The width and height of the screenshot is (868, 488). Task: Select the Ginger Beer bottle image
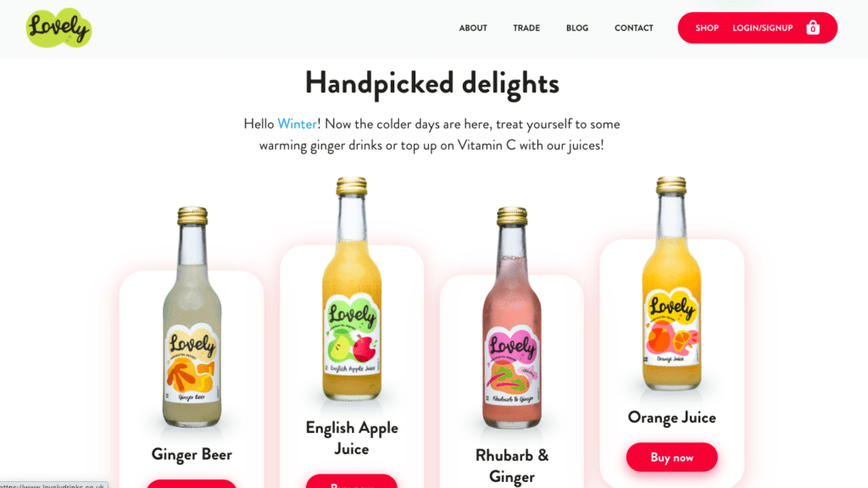point(192,317)
